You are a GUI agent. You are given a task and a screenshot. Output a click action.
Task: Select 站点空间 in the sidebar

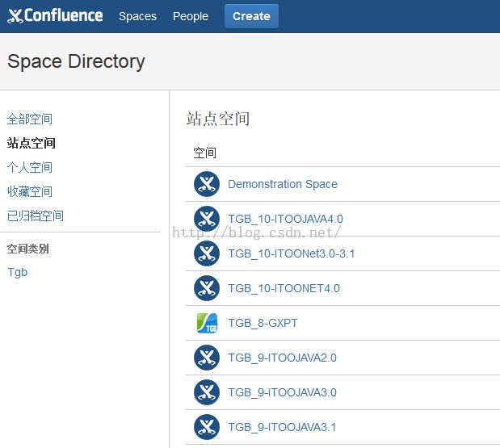point(32,143)
